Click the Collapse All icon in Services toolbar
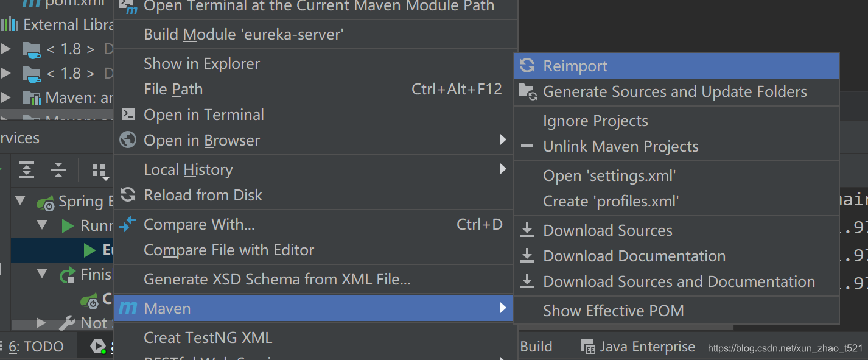Viewport: 868px width, 360px height. [x=58, y=170]
